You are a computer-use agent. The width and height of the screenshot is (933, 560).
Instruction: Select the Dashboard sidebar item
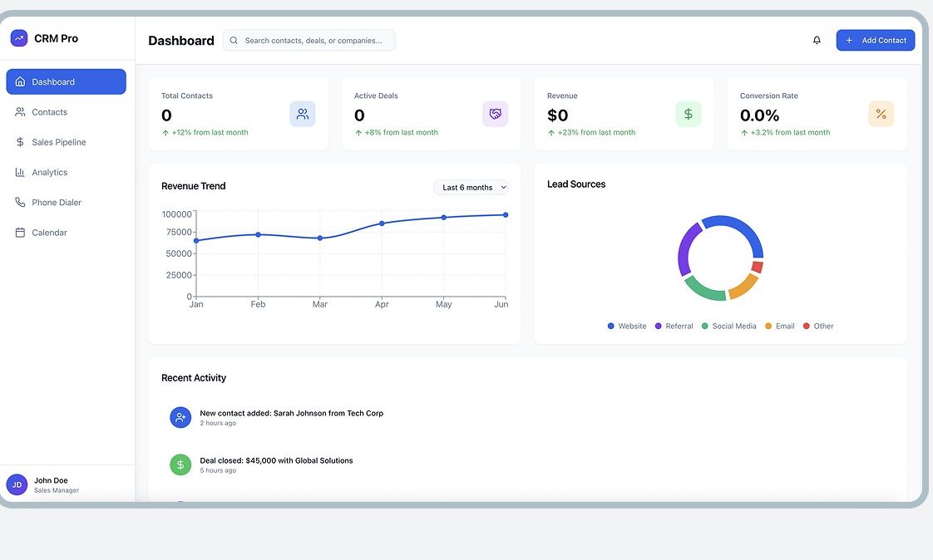click(66, 81)
